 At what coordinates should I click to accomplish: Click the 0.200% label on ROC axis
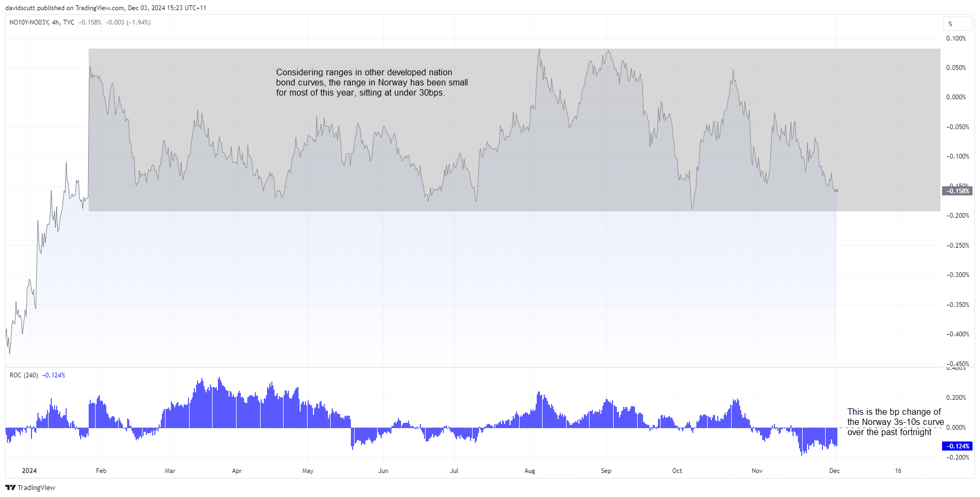coord(956,398)
